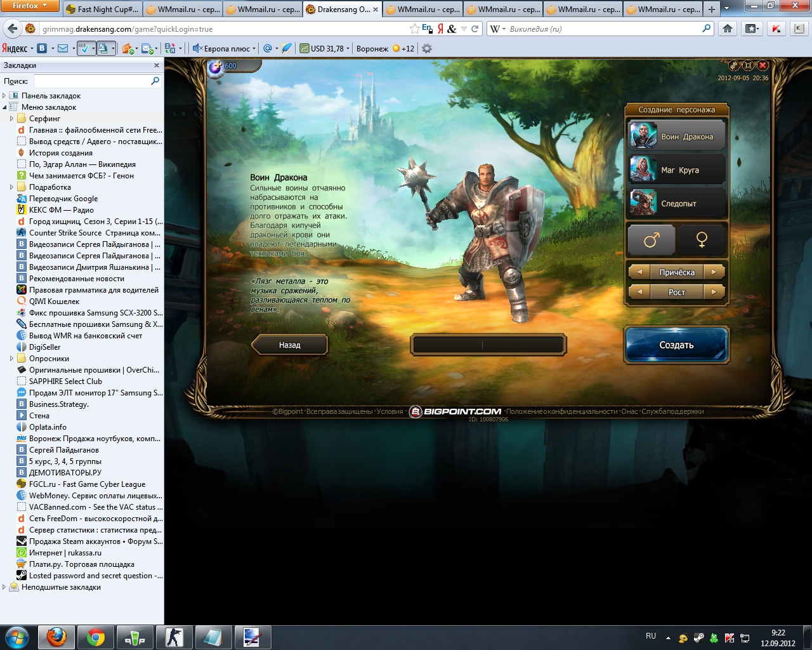
Task: Expand the Серфинг bookmark folder
Action: [x=11, y=119]
